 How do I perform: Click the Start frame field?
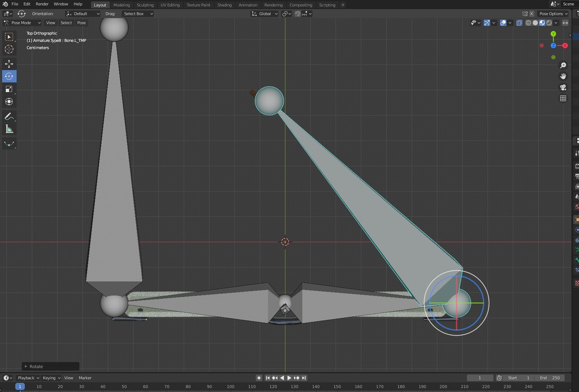point(519,378)
